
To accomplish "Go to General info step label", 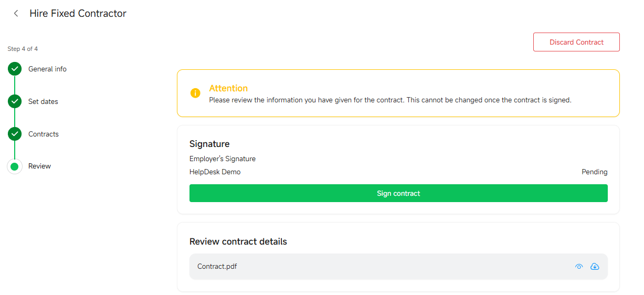I will tap(47, 69).
